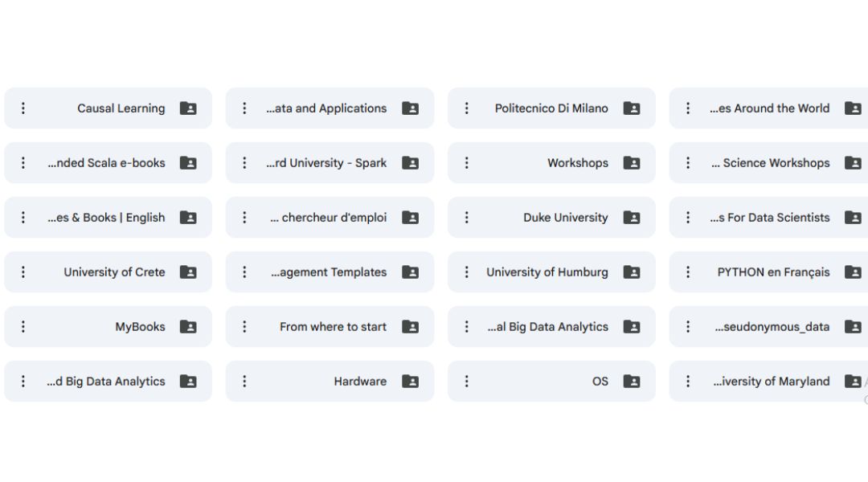This screenshot has height=482, width=868.
Task: Expand options menu for Hardware folder
Action: [x=245, y=382]
